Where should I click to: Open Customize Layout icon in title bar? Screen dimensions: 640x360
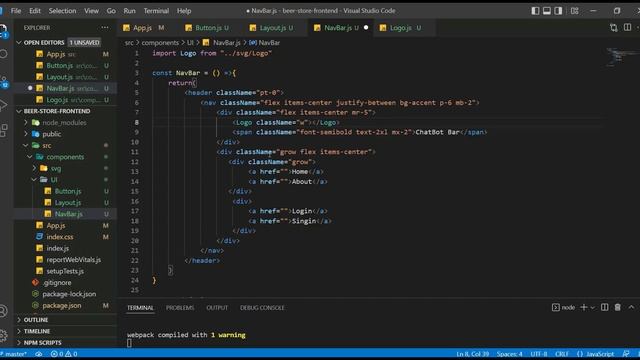point(575,11)
